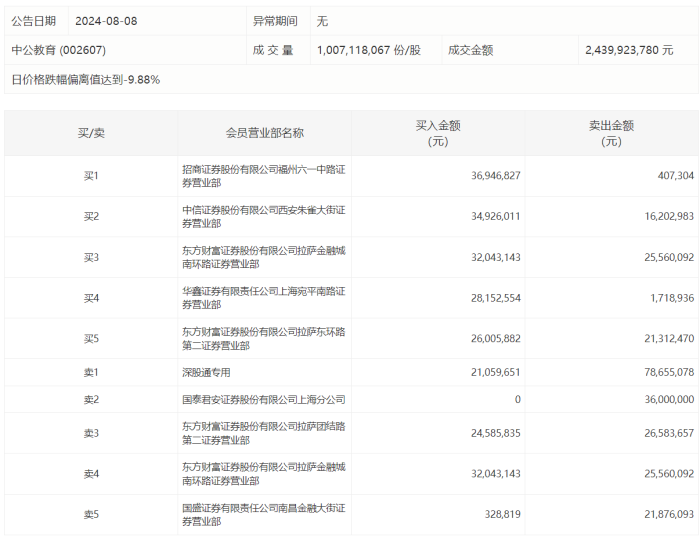700x537 pixels.
Task: Click 东方财富拉萨金融城南环路 in 卖4 row
Action: pos(263,474)
